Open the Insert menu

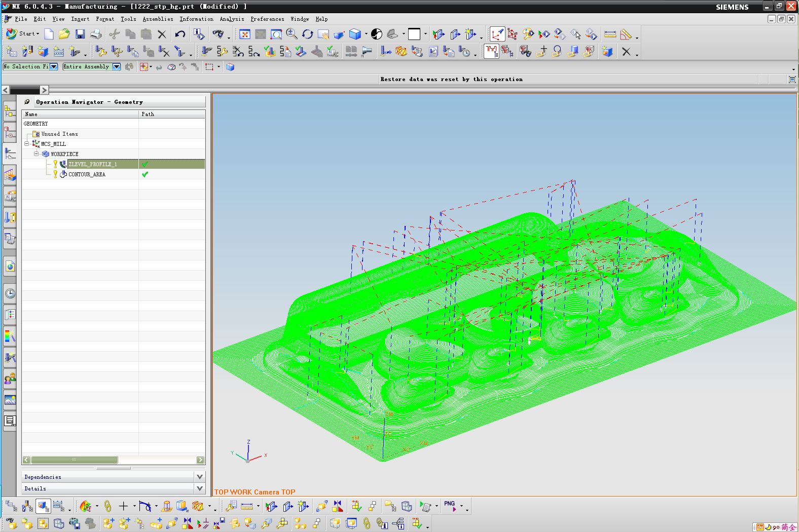coord(80,19)
